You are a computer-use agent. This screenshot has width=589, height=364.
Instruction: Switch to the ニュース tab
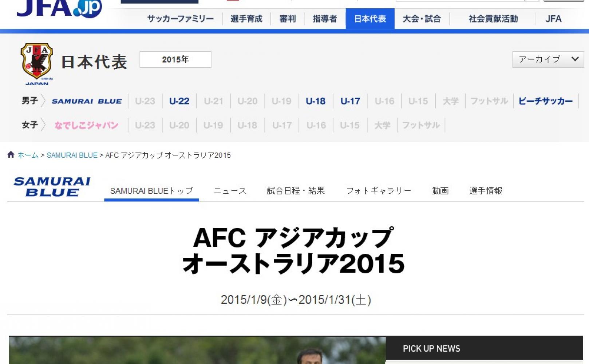[230, 191]
